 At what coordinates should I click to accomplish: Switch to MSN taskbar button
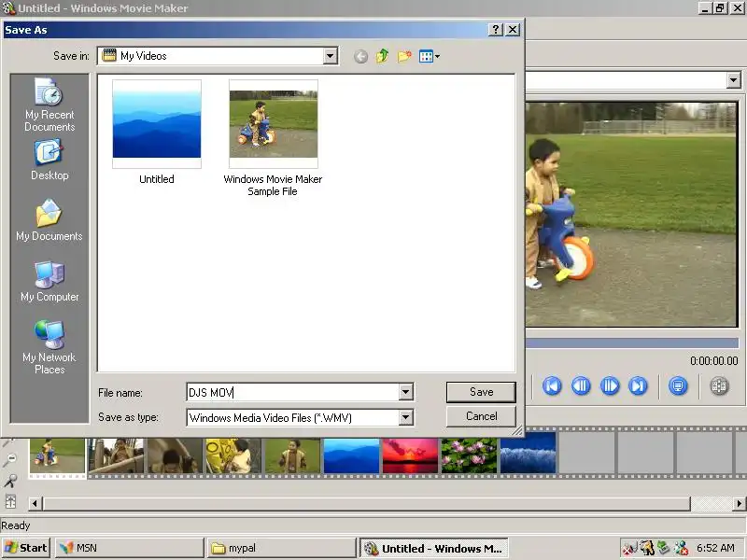129,548
